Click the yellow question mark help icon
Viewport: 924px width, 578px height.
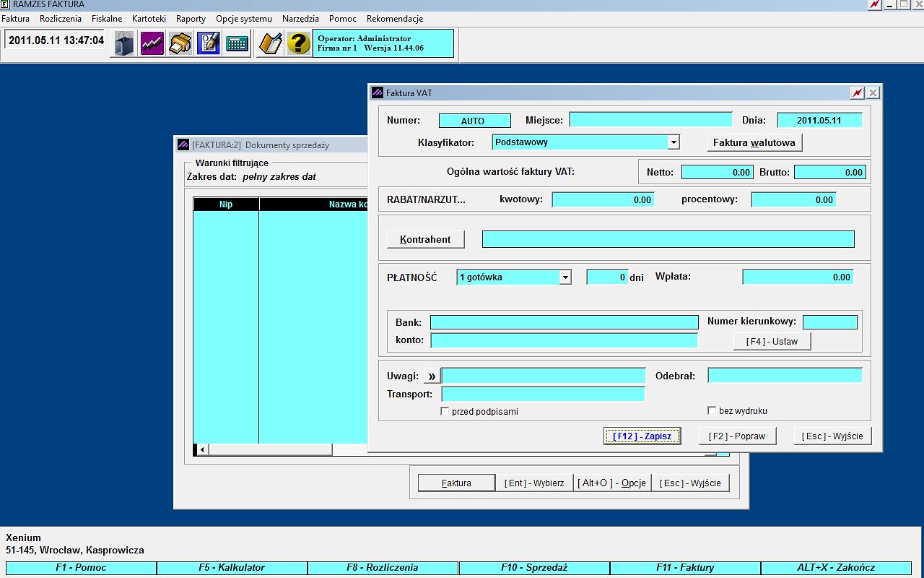click(x=299, y=43)
